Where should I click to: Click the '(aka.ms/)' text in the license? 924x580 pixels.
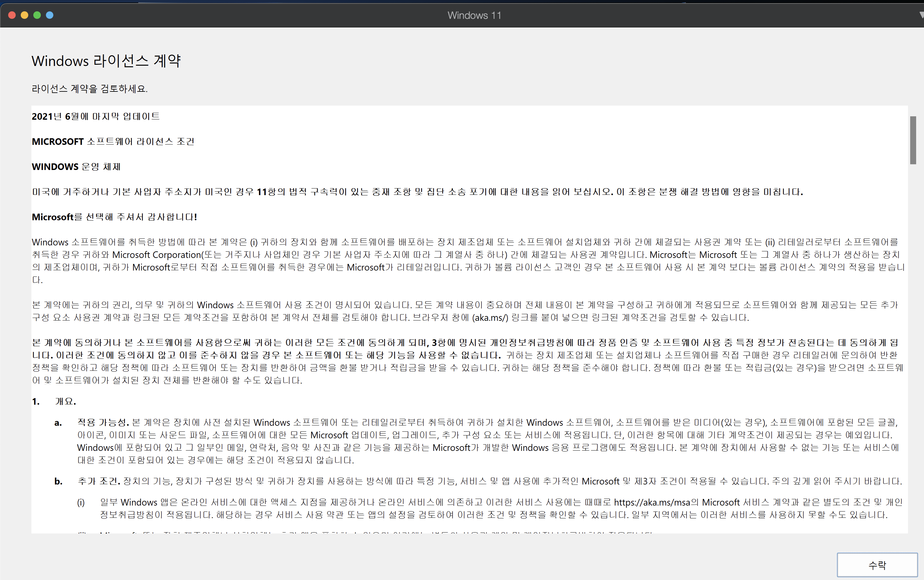tap(490, 318)
